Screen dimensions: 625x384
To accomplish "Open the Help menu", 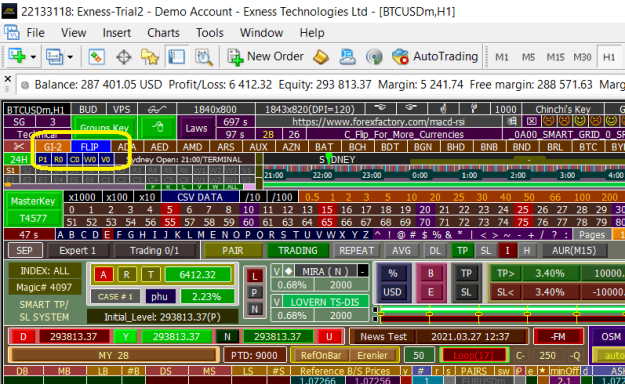I will (x=312, y=33).
